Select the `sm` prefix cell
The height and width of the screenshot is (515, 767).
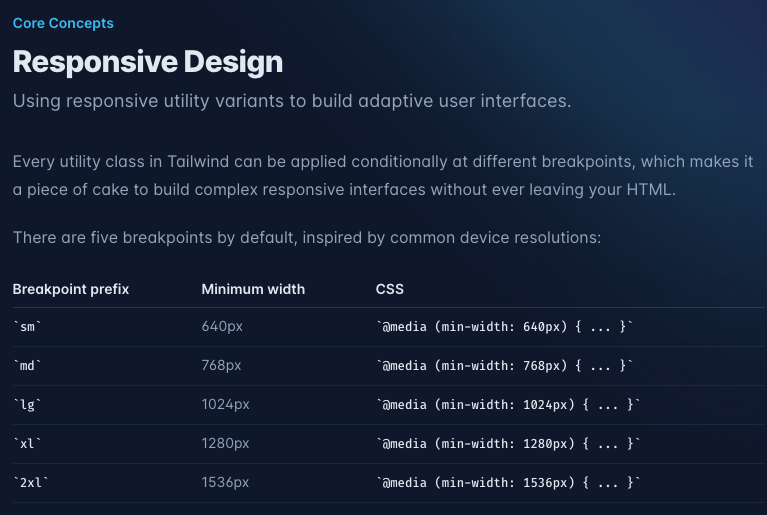coord(27,327)
